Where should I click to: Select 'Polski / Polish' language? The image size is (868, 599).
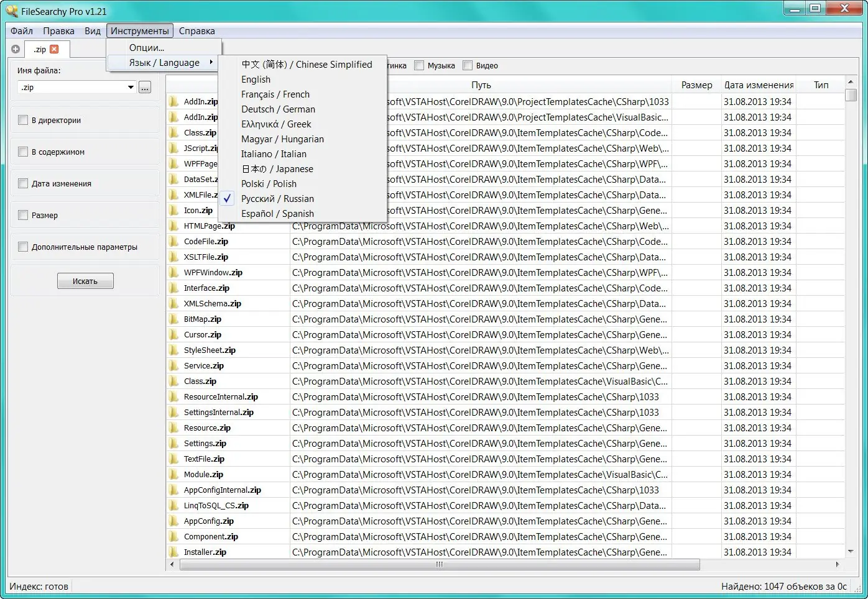[x=303, y=184]
